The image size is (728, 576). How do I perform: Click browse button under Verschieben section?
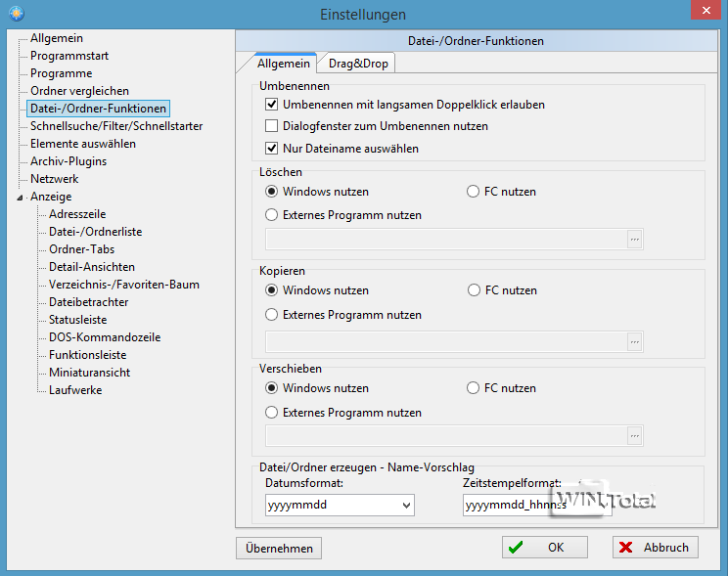[634, 435]
